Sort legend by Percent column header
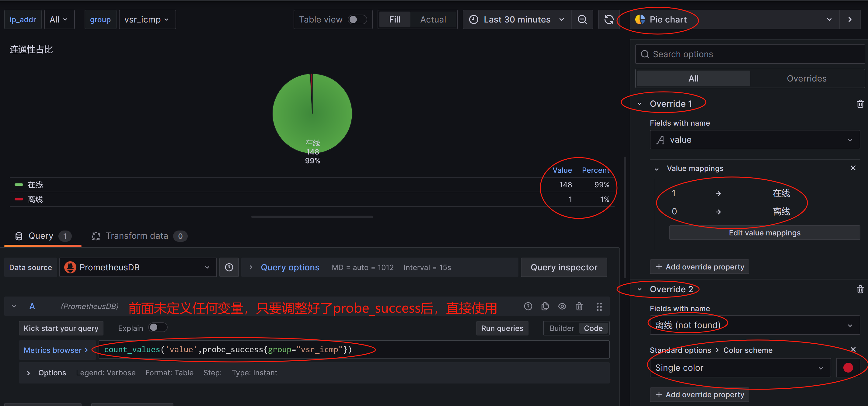Viewport: 868px width, 406px height. [595, 170]
